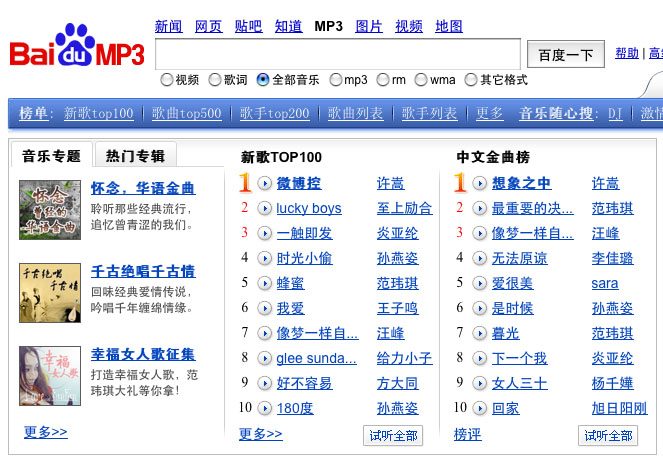This screenshot has width=663, height=462.
Task: Play the song 好不容易
Action: [265, 383]
